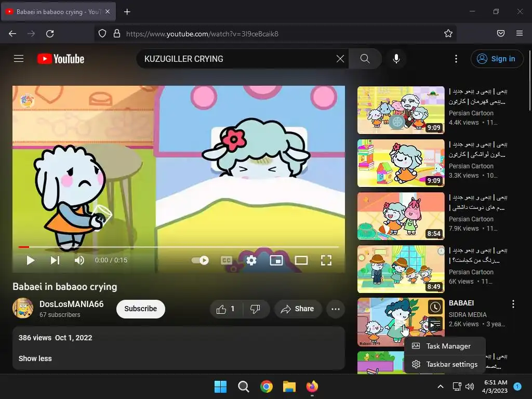The width and height of the screenshot is (532, 399).
Task: Open taskbar Search
Action: coord(243,387)
